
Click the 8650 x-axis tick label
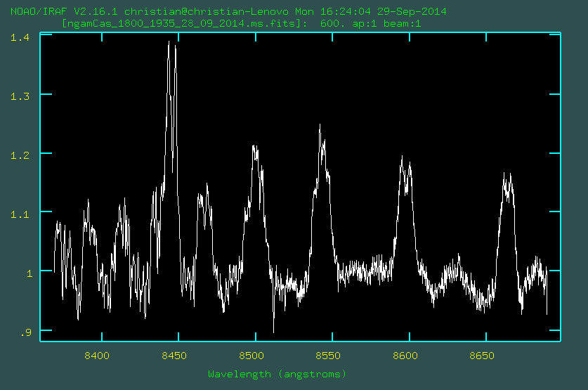coord(483,356)
